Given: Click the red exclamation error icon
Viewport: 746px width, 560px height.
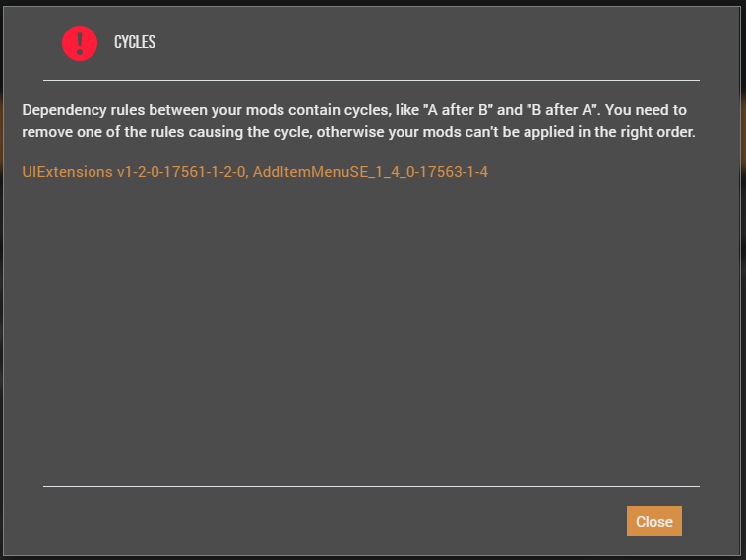Looking at the screenshot, I should tap(80, 43).
